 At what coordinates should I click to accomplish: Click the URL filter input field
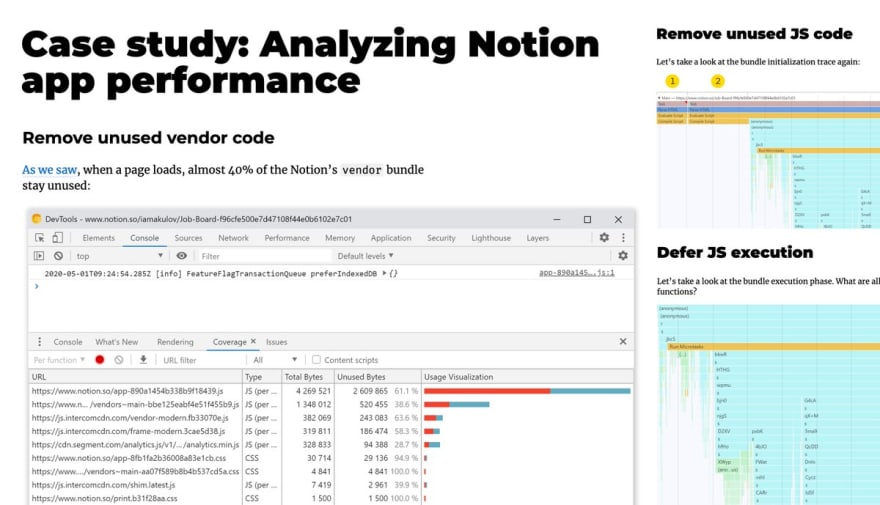point(202,360)
